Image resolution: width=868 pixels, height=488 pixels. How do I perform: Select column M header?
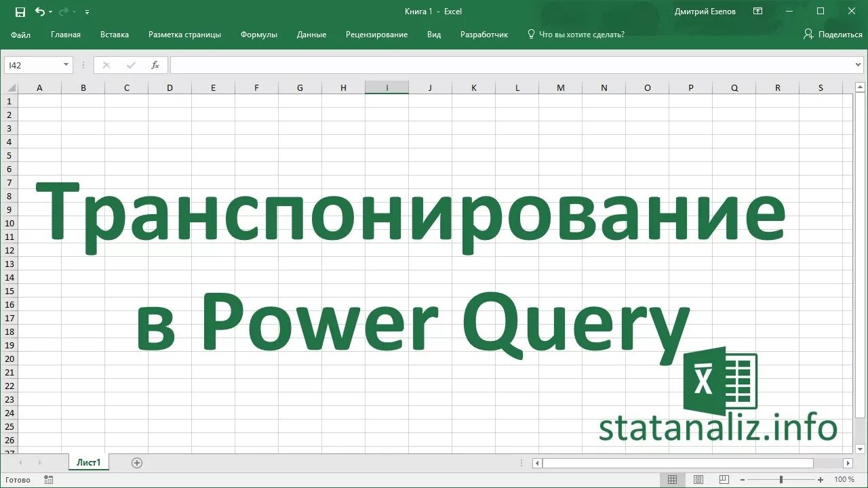560,87
